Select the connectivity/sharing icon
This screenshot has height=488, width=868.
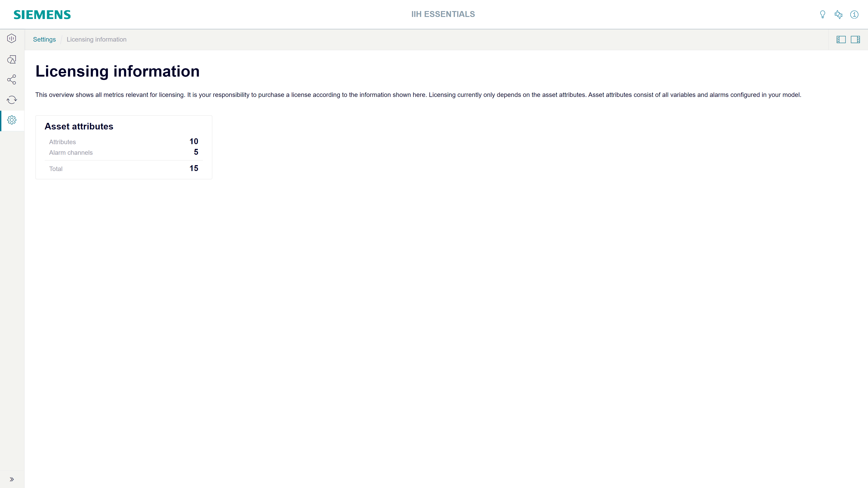tap(12, 79)
